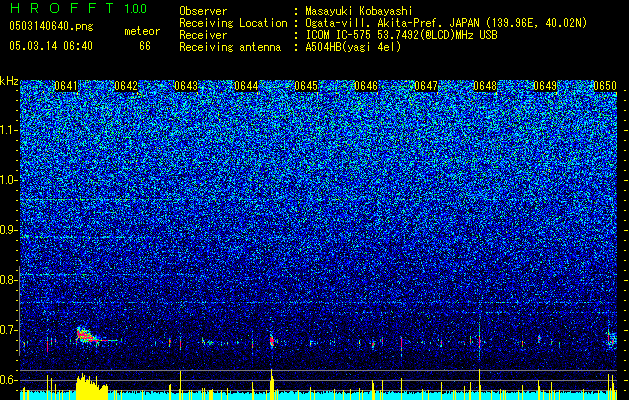Click observer name Masayuki Kobayashi
Image resolution: width=629 pixels, height=400 pixels.
[359, 11]
